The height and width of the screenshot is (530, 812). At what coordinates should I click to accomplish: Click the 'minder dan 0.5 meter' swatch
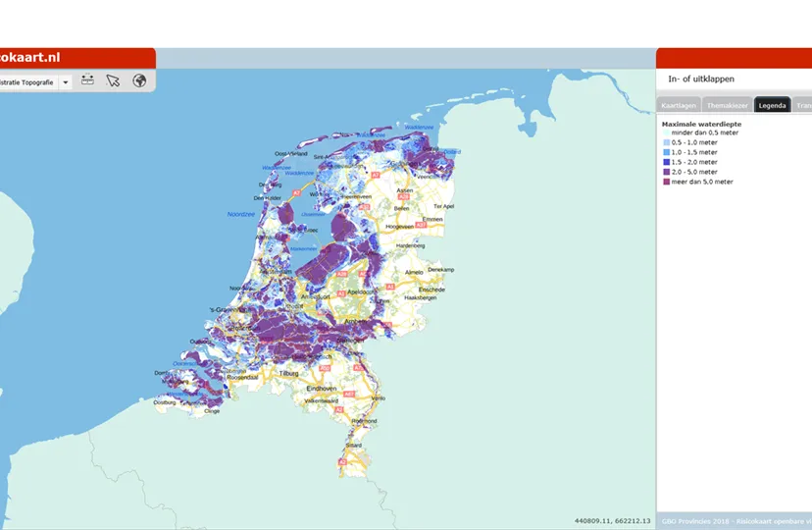(666, 133)
